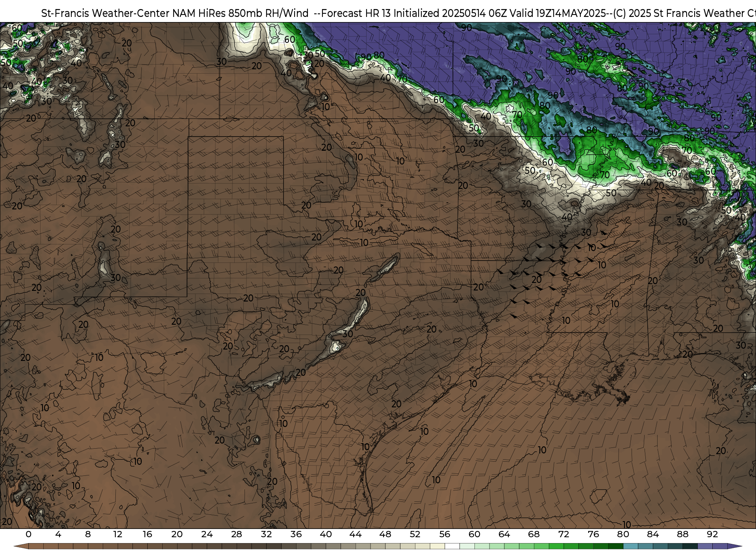This screenshot has width=756, height=551.
Task: Select 'NAM HiRes 850mb RH/Wind' in title
Action: (x=241, y=13)
